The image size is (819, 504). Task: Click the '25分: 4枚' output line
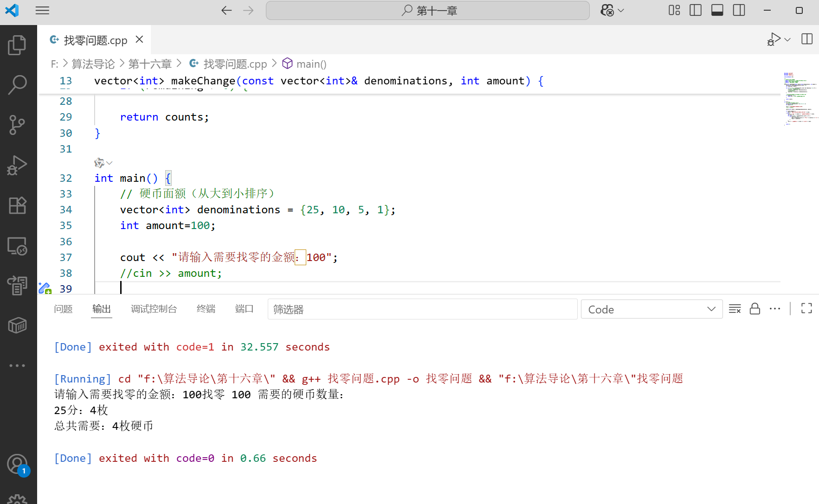(x=81, y=410)
